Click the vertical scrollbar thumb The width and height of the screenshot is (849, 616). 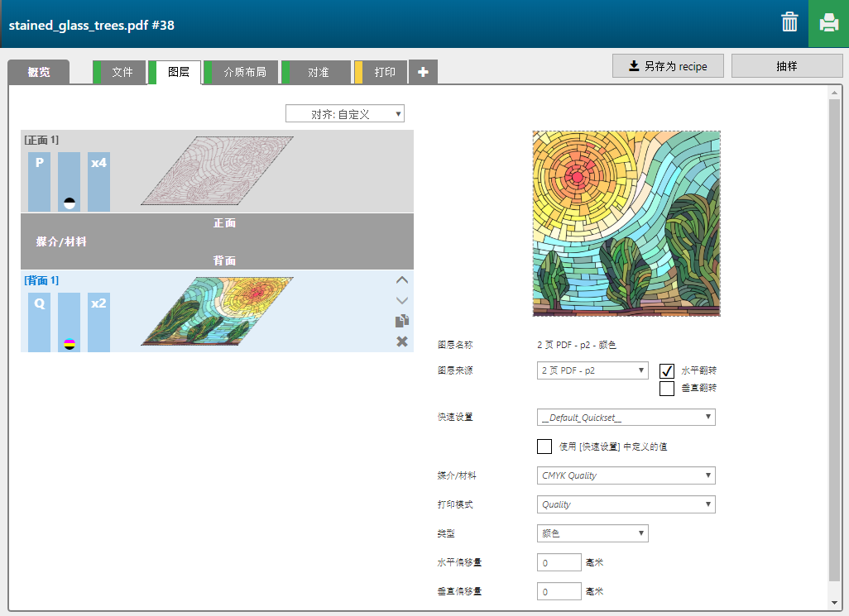coord(834,341)
